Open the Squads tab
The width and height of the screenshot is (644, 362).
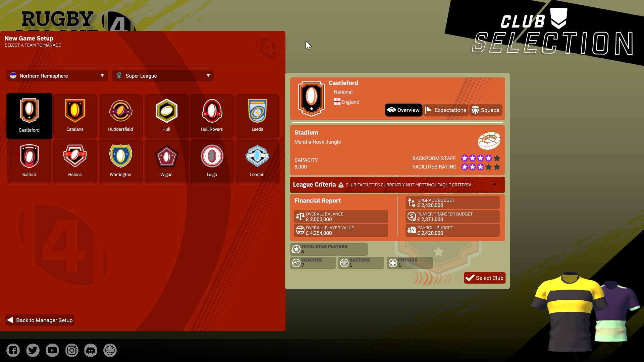485,110
